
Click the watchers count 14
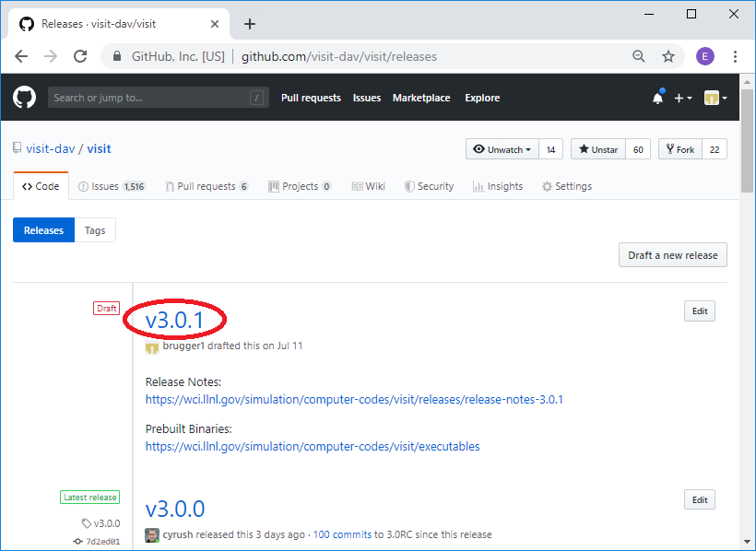coord(551,149)
